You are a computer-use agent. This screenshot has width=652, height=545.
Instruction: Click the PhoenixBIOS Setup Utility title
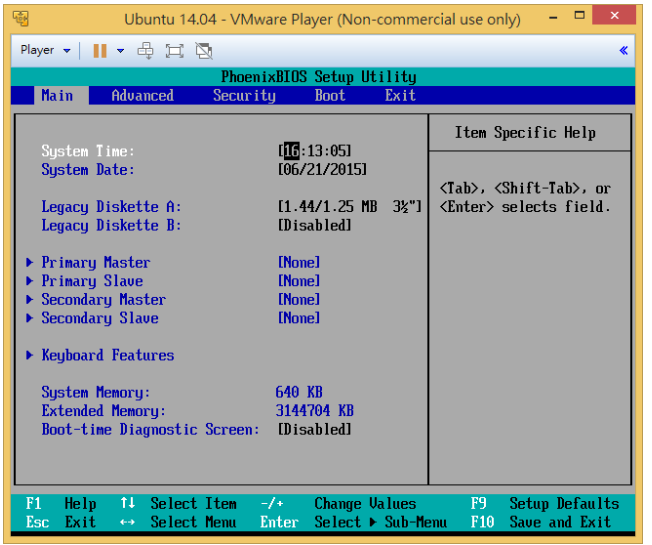point(319,77)
